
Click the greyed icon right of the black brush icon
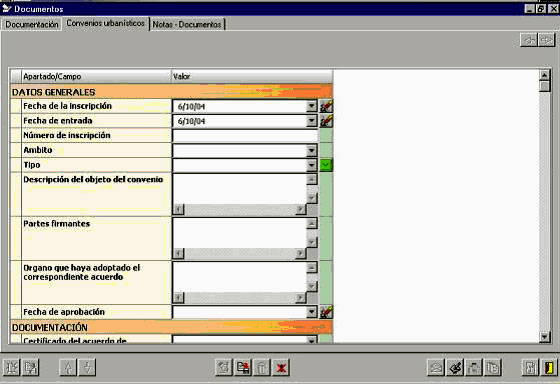pyautogui.click(x=474, y=367)
